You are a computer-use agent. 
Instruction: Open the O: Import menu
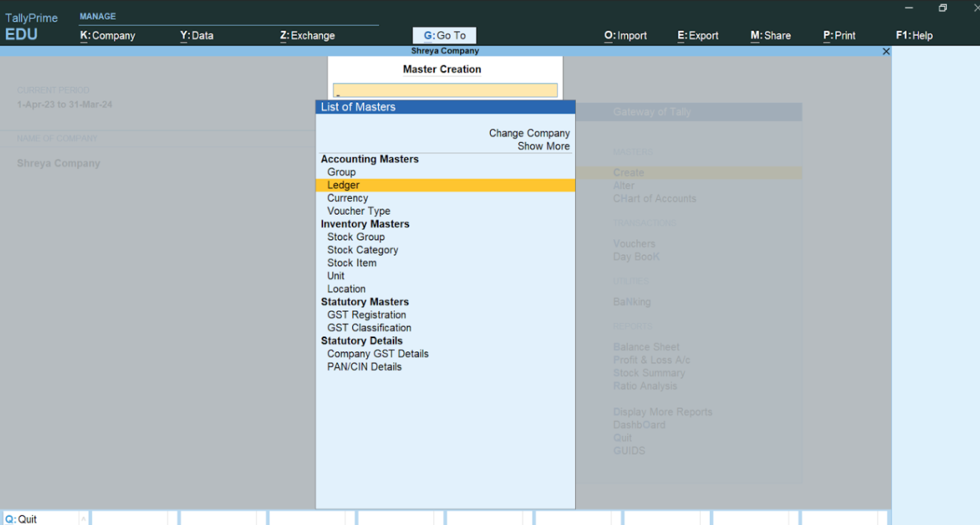point(625,35)
